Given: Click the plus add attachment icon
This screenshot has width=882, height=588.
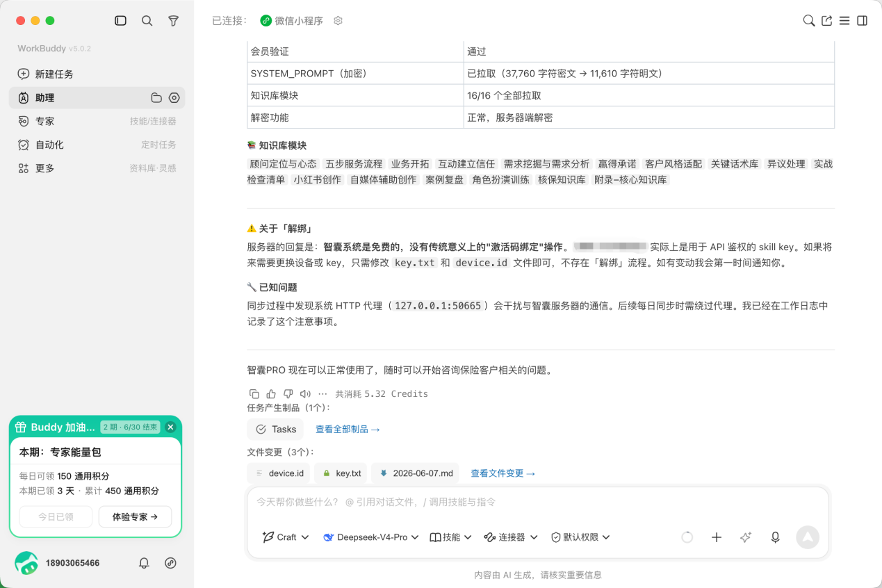Looking at the screenshot, I should click(717, 537).
